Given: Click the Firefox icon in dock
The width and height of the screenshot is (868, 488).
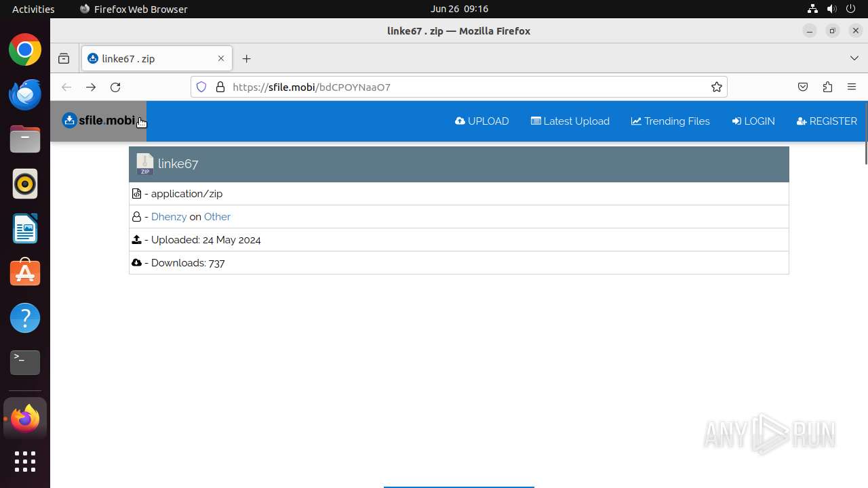Looking at the screenshot, I should click(25, 419).
